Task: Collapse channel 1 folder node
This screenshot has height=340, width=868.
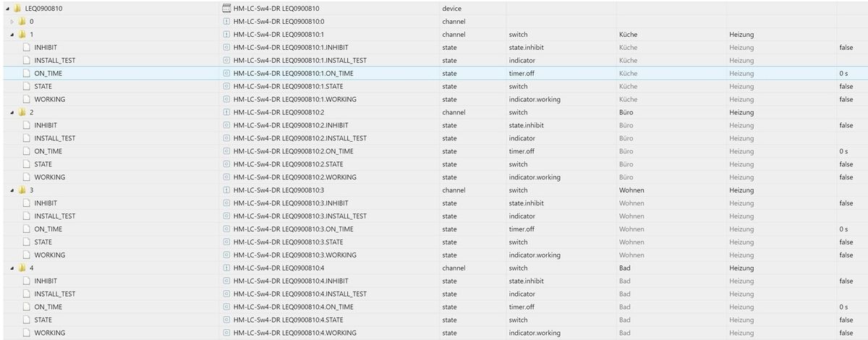Action: pos(12,34)
